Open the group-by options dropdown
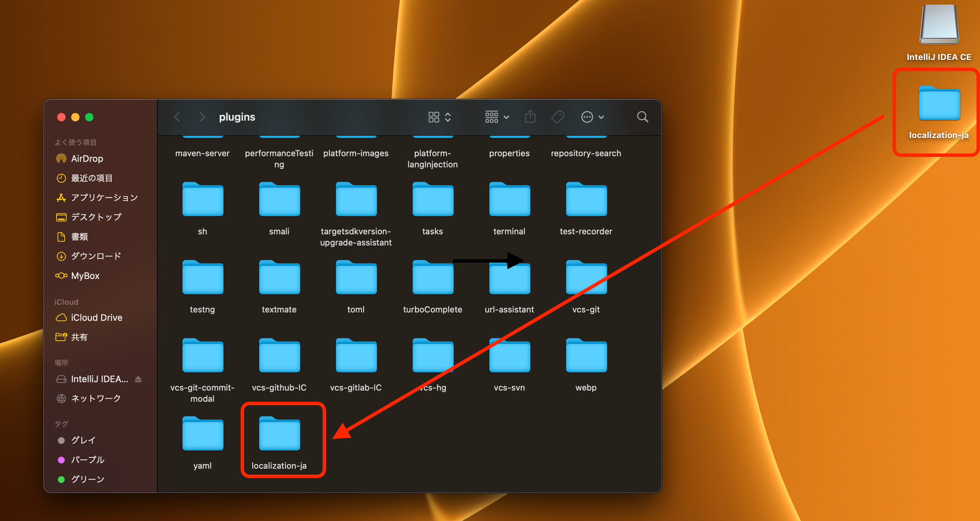This screenshot has height=521, width=980. [x=497, y=117]
